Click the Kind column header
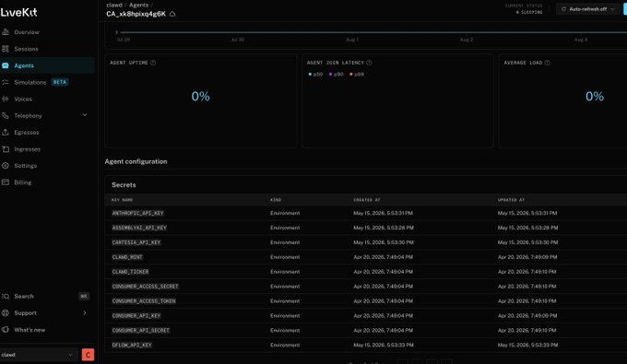 276,200
